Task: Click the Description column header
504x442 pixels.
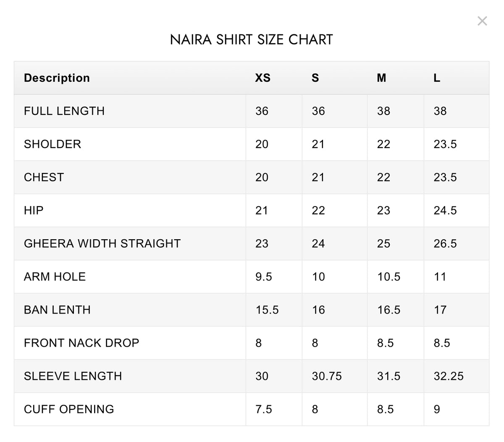Action: tap(57, 78)
